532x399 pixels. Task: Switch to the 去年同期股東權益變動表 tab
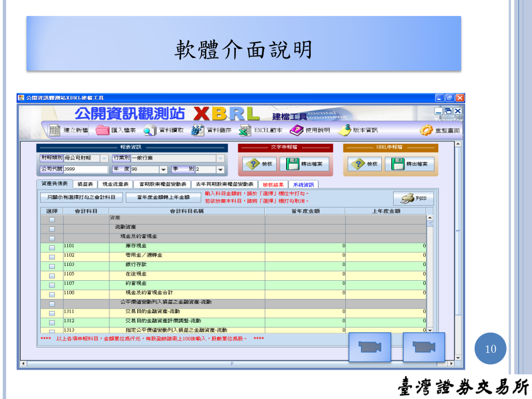point(225,184)
